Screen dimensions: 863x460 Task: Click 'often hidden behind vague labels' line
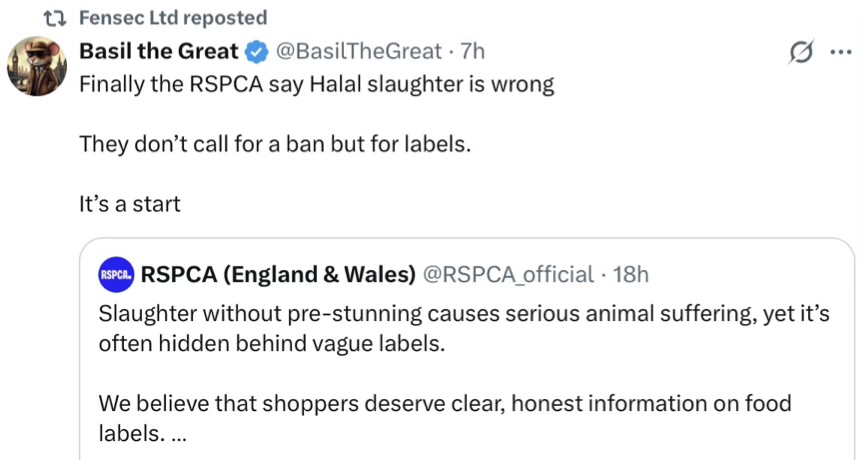pyautogui.click(x=270, y=342)
